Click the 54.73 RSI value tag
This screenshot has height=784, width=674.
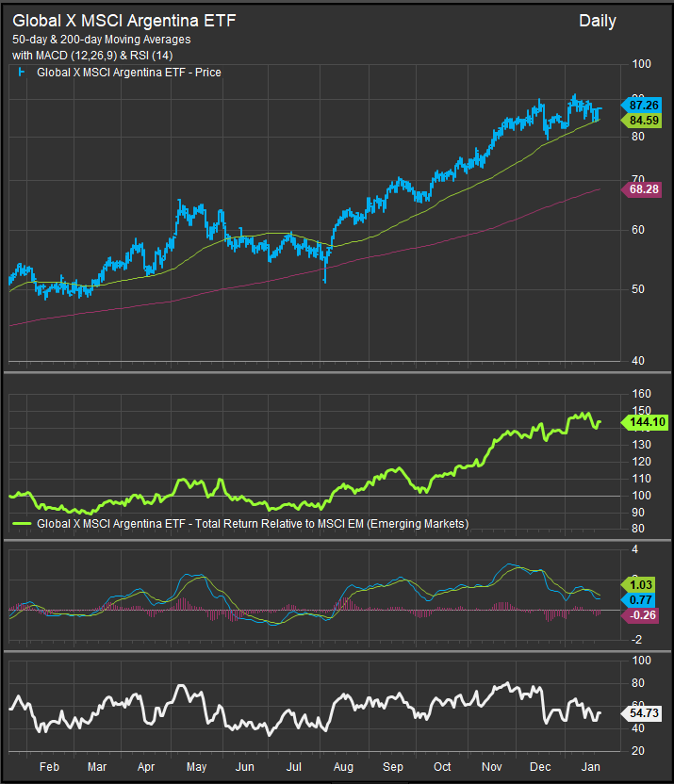(642, 713)
